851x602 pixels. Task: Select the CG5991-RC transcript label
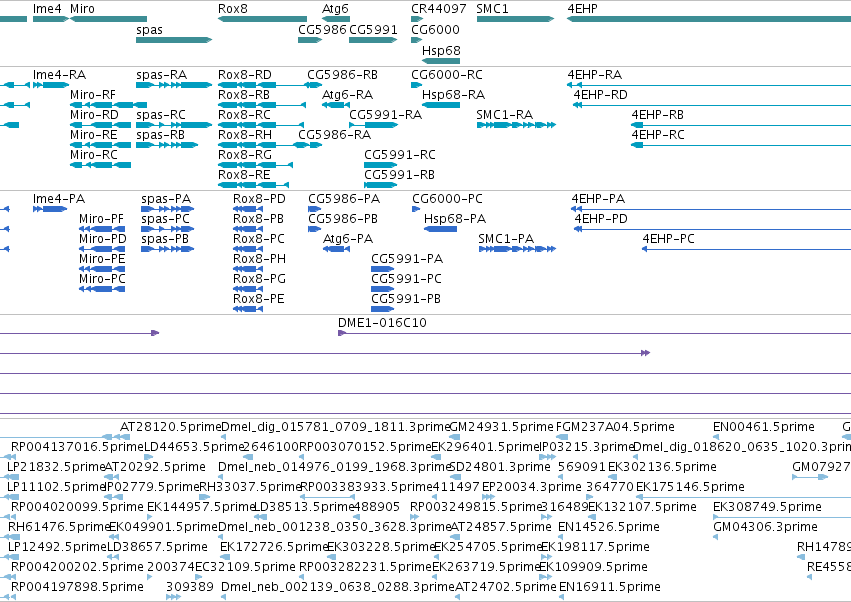tap(400, 155)
